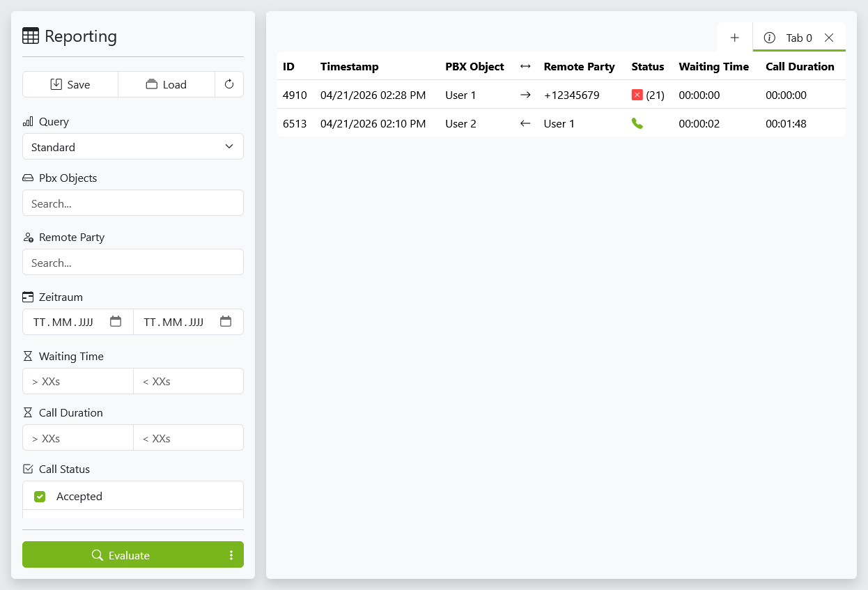Click the refresh/reset icon beside Load
The height and width of the screenshot is (590, 868).
(229, 84)
